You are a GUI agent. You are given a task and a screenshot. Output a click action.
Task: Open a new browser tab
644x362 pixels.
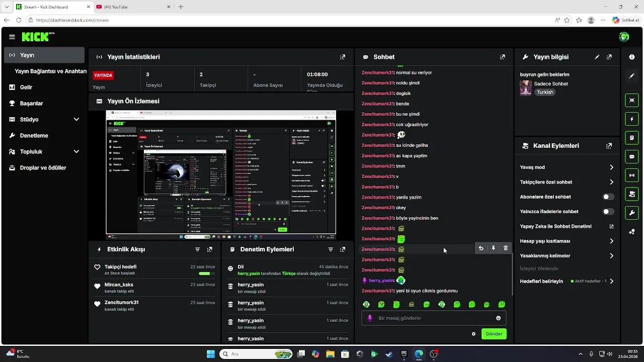pyautogui.click(x=181, y=7)
